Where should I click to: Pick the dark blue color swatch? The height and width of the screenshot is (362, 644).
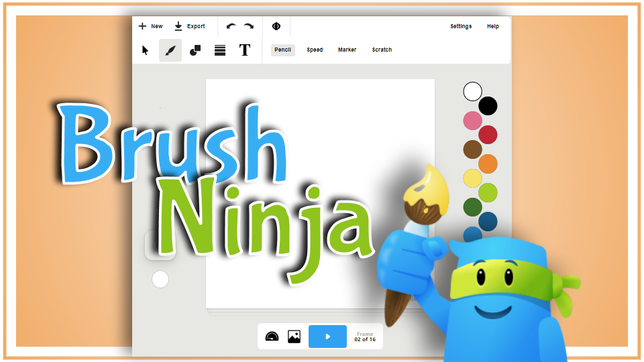pos(488,222)
